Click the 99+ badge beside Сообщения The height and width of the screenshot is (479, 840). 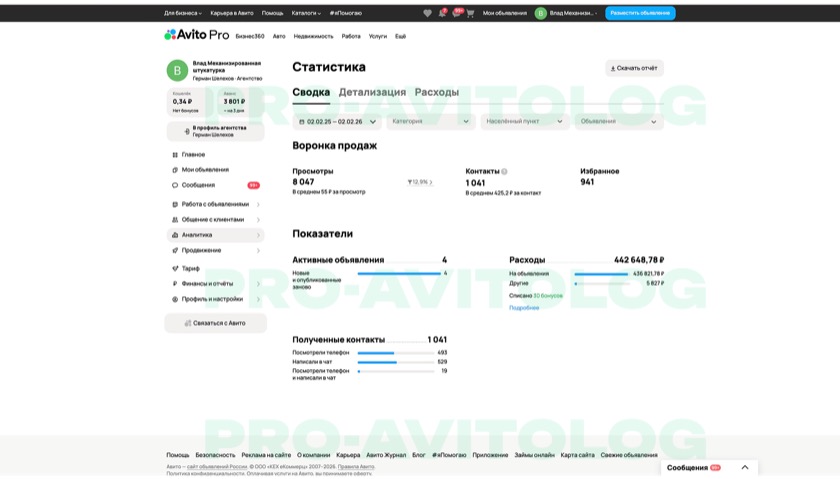click(x=253, y=185)
